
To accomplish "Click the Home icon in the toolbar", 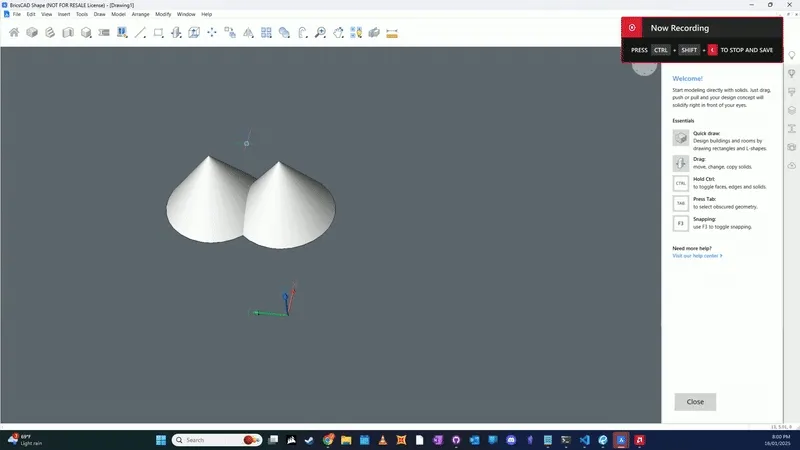I will [x=14, y=33].
